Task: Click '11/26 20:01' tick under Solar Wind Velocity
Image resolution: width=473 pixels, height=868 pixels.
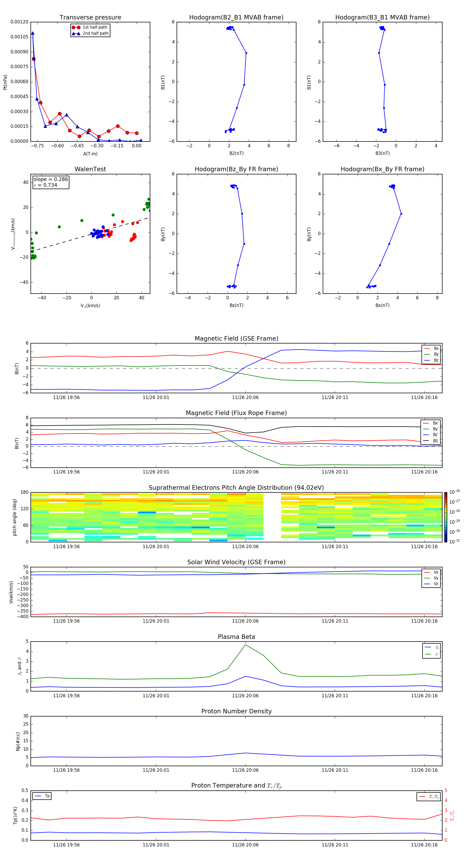Action: (156, 621)
